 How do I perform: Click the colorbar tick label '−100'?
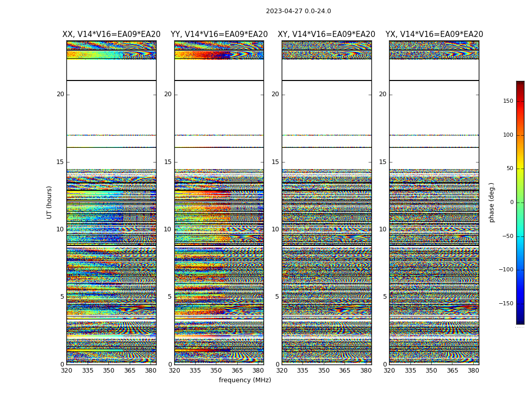click(506, 269)
